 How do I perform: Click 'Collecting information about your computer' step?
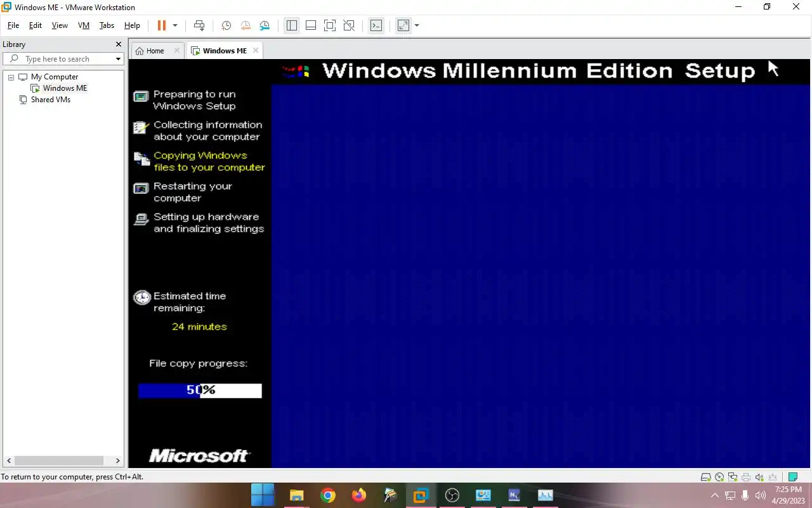coord(207,131)
